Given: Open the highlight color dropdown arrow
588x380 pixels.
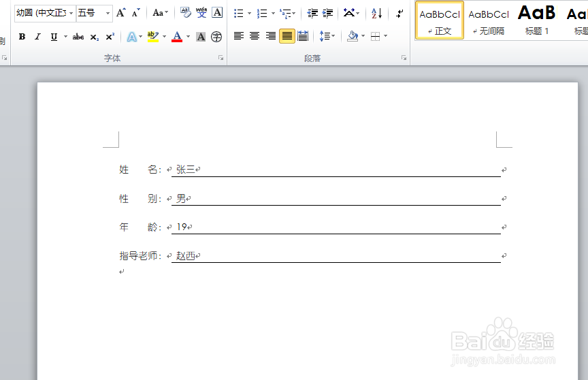Looking at the screenshot, I should pyautogui.click(x=164, y=37).
